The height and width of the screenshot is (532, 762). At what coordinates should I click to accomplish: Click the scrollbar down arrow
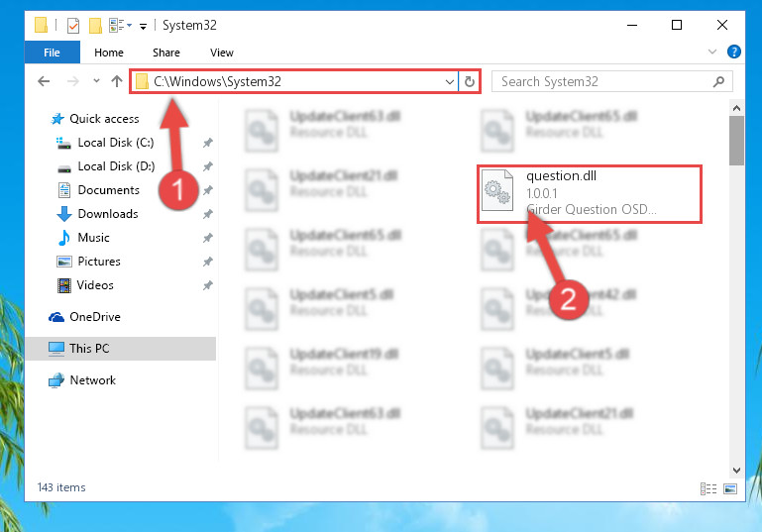coord(736,470)
